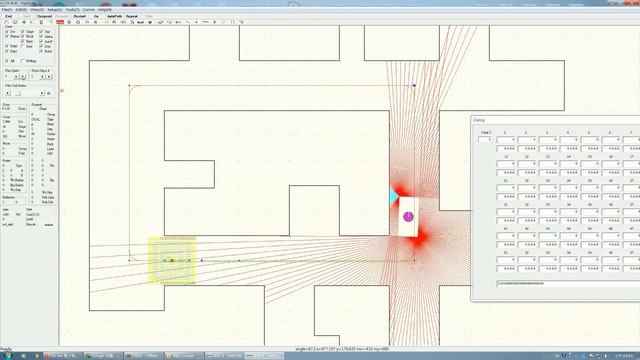The width and height of the screenshot is (640, 360).
Task: Click the file path field at Dialog bottom
Action: (568, 283)
